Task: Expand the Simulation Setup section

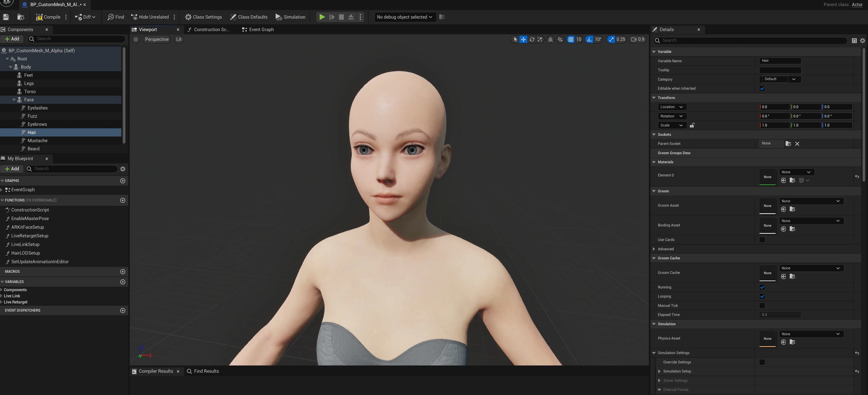Action: [660, 371]
